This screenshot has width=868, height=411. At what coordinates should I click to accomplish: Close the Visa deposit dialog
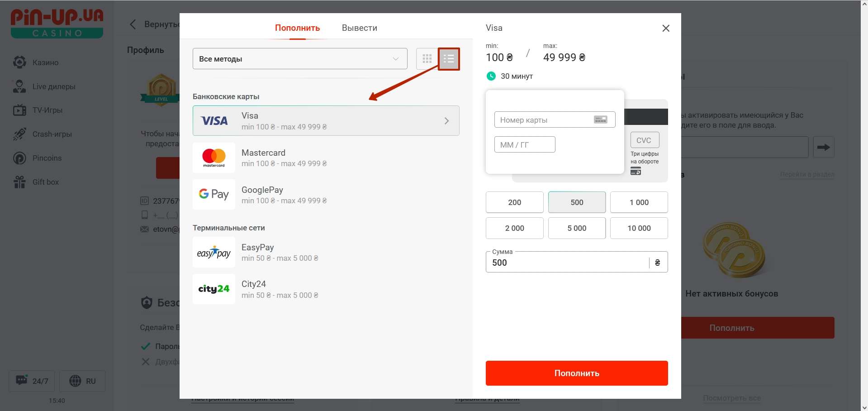pyautogui.click(x=665, y=29)
